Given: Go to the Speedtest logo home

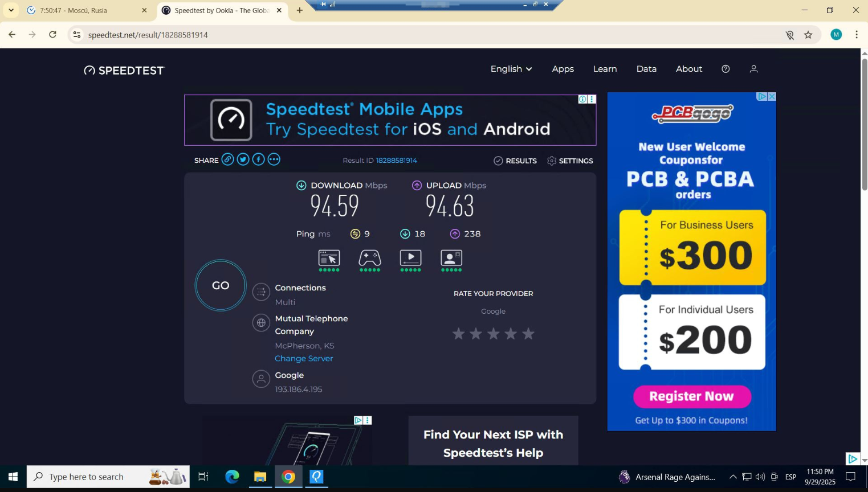Looking at the screenshot, I should click(124, 70).
